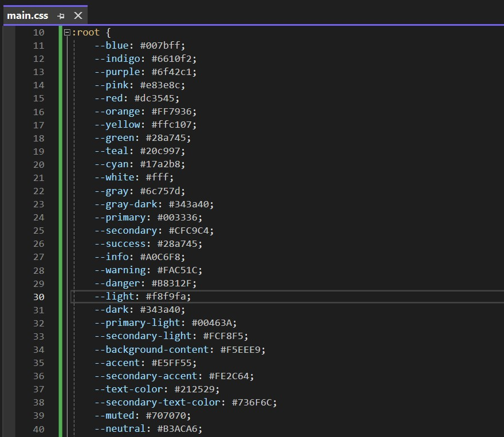
Task: Click the pin icon on the editor tab
Action: (x=61, y=15)
